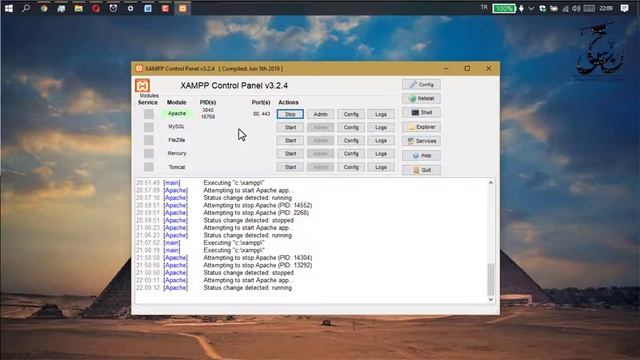Open Mercury Config

(x=351, y=154)
